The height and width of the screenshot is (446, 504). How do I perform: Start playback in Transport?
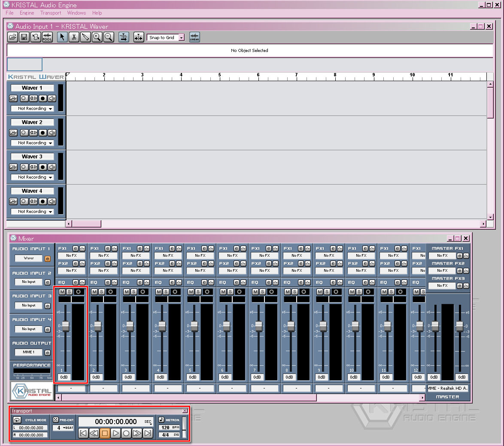115,433
